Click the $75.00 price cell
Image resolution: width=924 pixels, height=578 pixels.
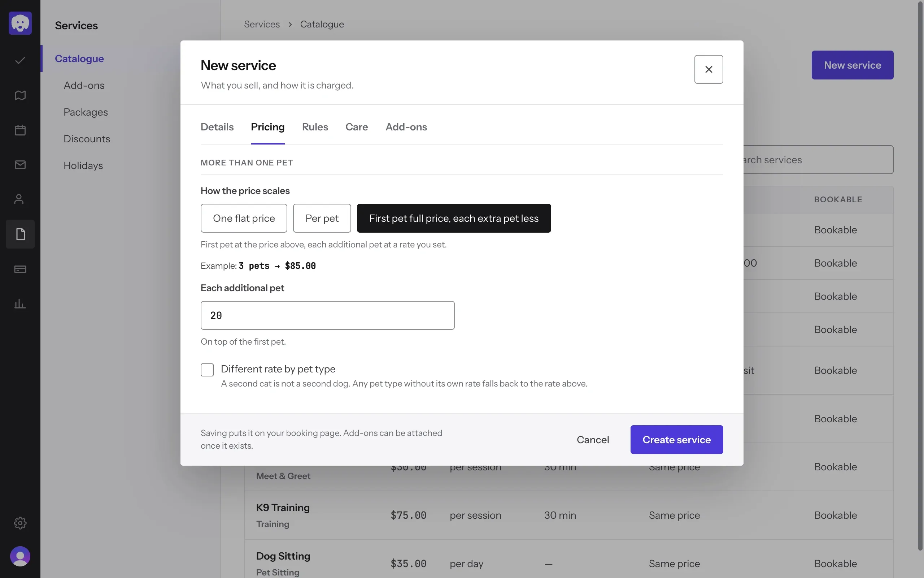[x=408, y=515]
